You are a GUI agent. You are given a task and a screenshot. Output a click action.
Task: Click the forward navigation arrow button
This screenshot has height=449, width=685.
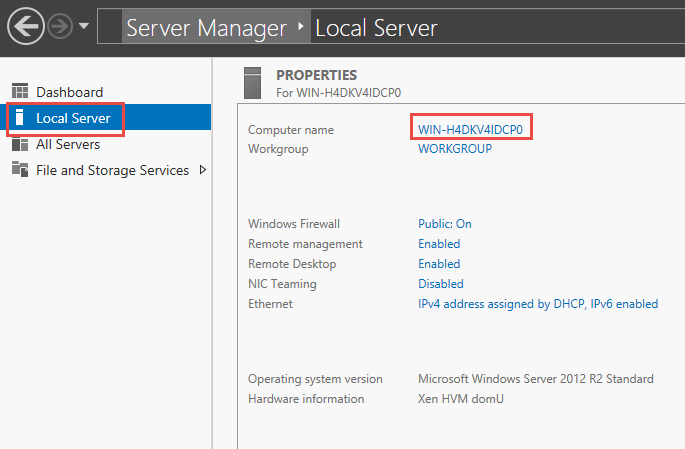tap(60, 26)
